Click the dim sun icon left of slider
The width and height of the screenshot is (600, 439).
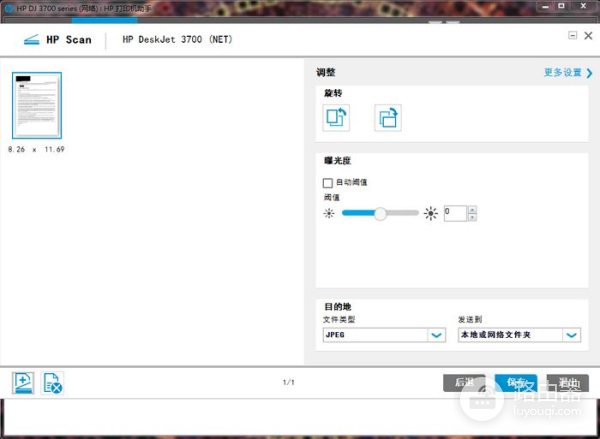pos(329,213)
